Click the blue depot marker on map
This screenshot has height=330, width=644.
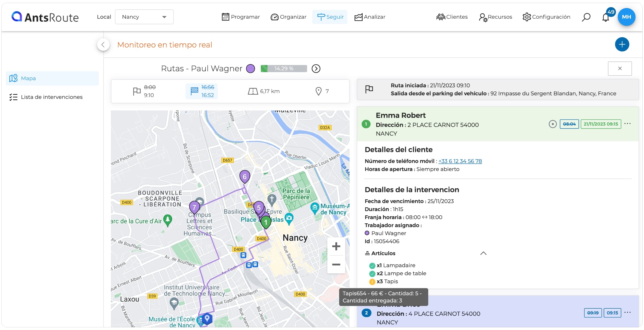pyautogui.click(x=207, y=318)
